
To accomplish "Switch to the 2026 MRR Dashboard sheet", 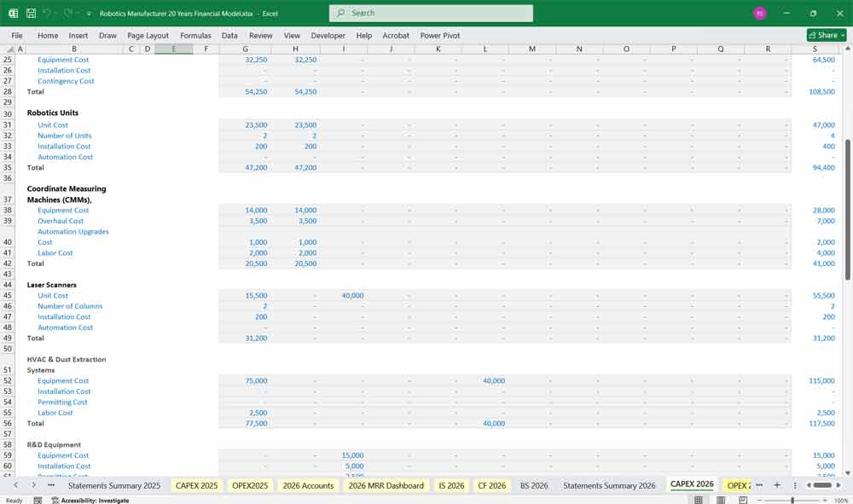I will coord(386,485).
